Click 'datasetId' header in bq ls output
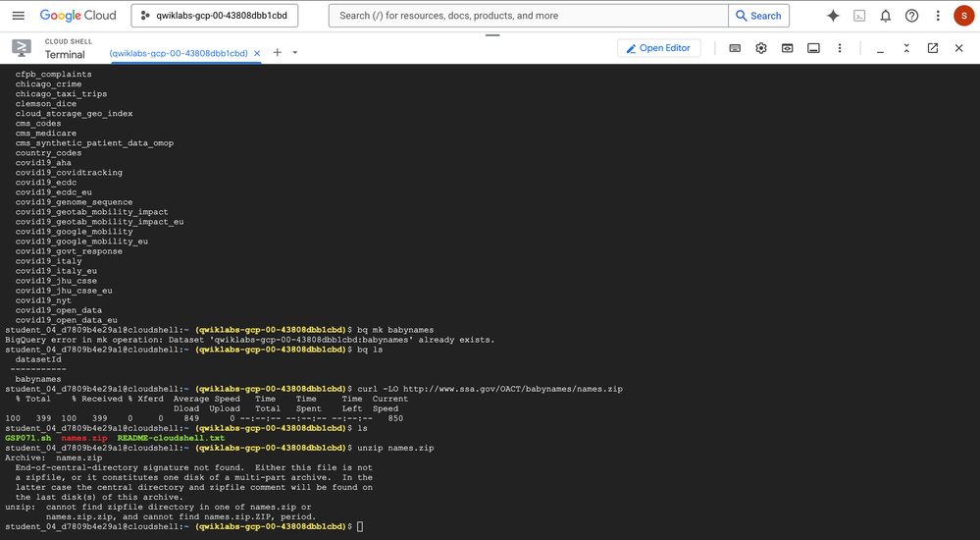980x540 pixels. coord(38,359)
